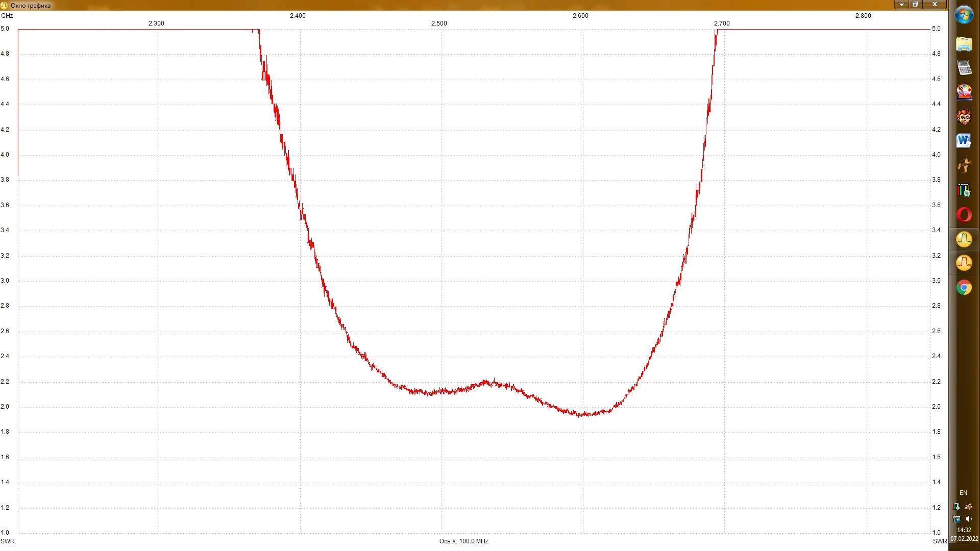Screen dimensions: 980x551
Task: Click the red-haired cartoon face icon
Action: point(964,117)
